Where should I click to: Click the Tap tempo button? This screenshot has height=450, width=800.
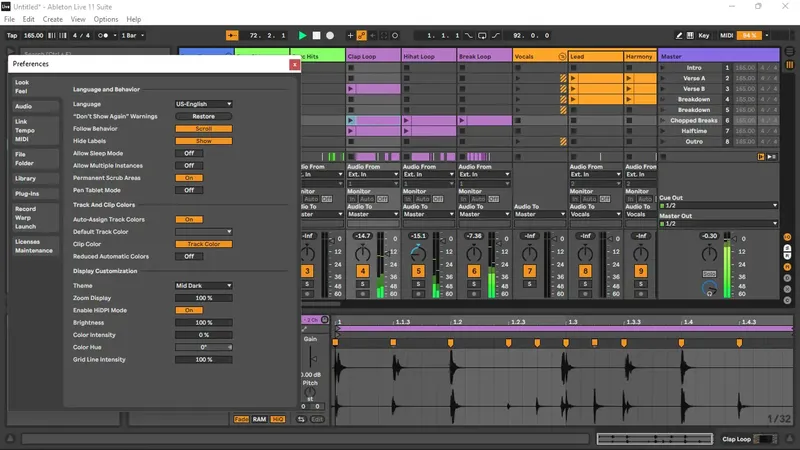point(13,35)
